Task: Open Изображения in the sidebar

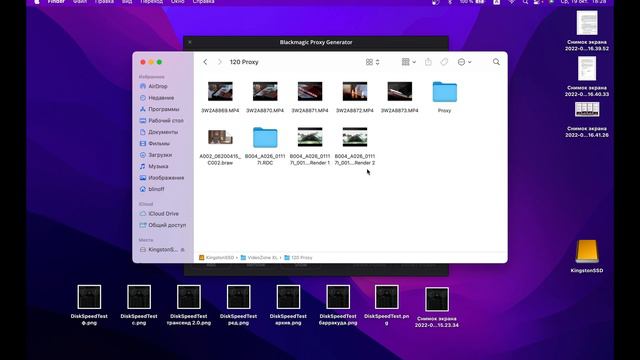Action: 162,178
